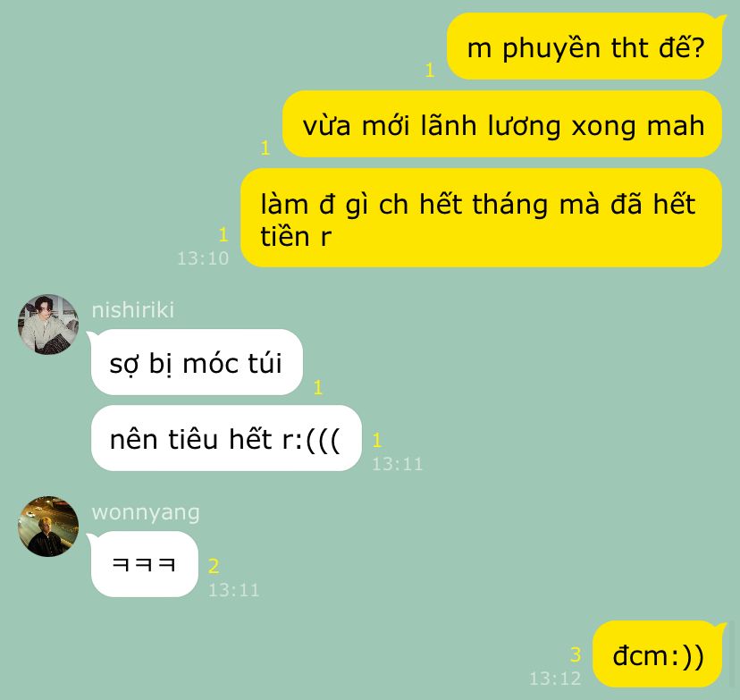Click unread count 1 beside 'sợ bị móc túi'
The width and height of the screenshot is (740, 700).
[x=318, y=387]
